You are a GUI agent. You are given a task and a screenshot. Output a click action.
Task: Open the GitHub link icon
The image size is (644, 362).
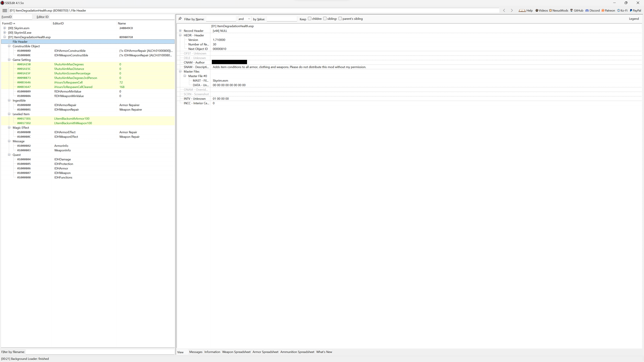point(572,11)
